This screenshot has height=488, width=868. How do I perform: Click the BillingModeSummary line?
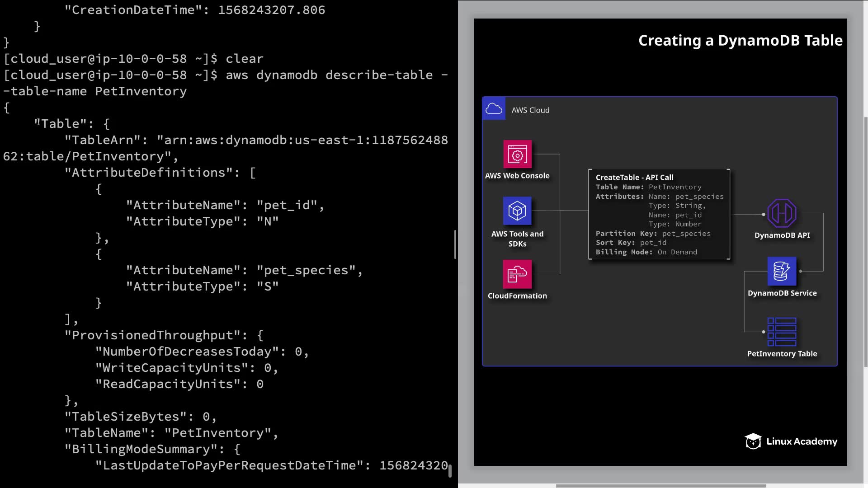click(152, 449)
